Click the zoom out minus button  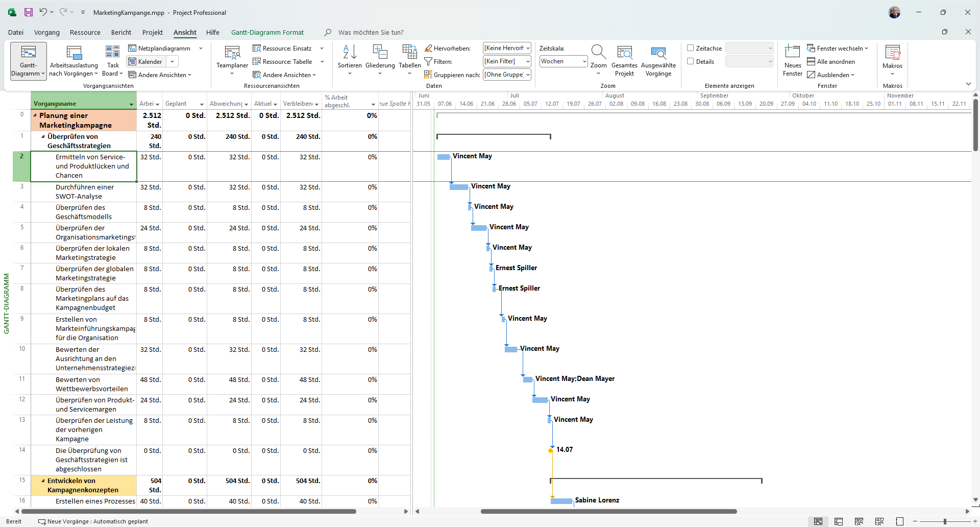click(x=915, y=521)
